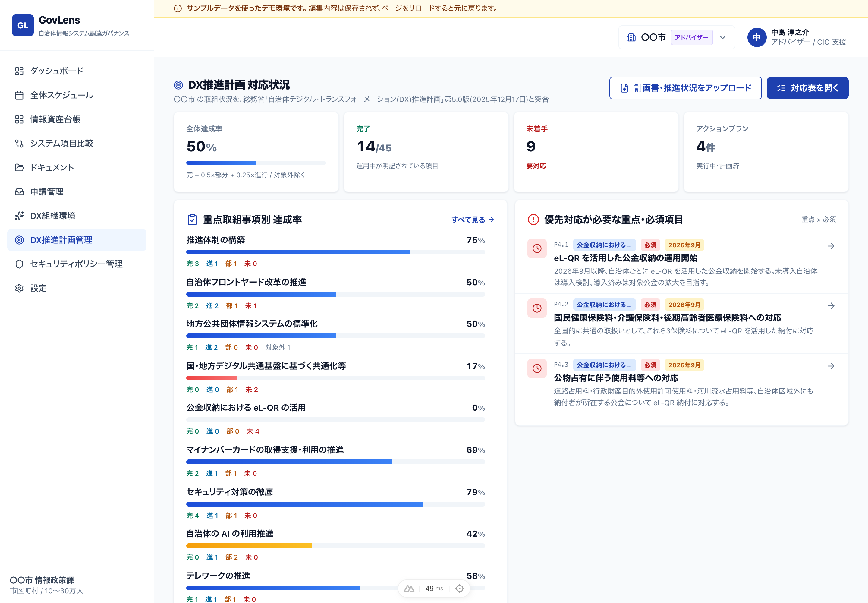Click the 公金収納における eL-QR の活用 row title
This screenshot has width=868, height=603.
(x=246, y=408)
